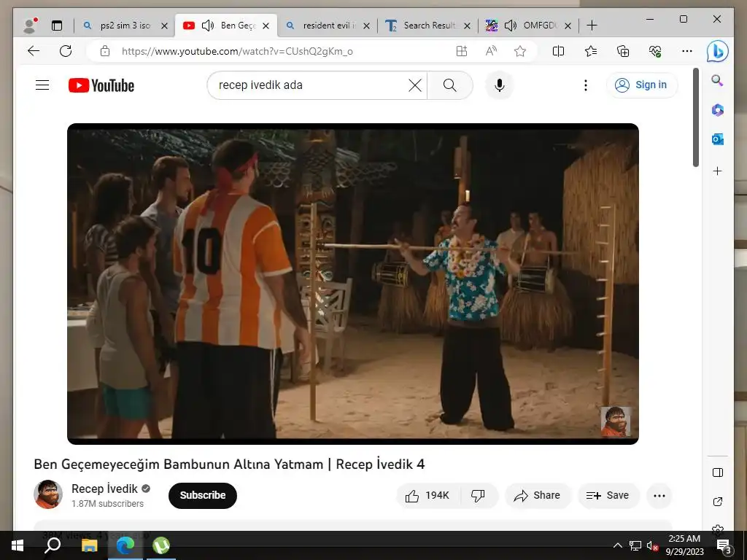747x560 pixels.
Task: Open sidebar search icon
Action: pyautogui.click(x=718, y=80)
